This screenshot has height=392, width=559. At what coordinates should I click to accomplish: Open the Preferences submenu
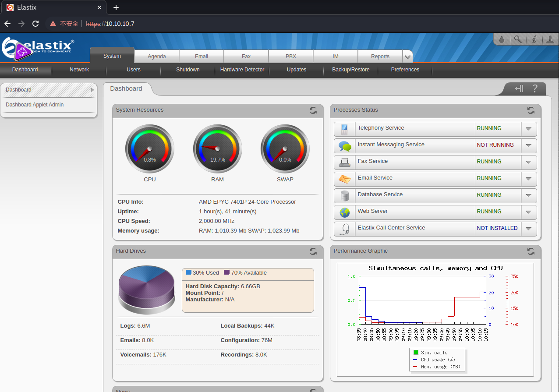click(405, 70)
